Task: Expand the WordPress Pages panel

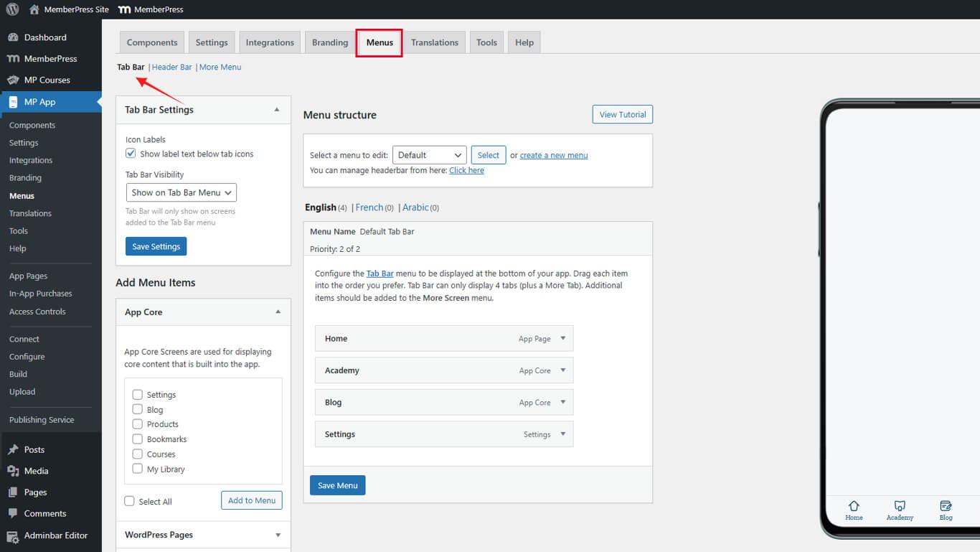Action: [x=278, y=535]
